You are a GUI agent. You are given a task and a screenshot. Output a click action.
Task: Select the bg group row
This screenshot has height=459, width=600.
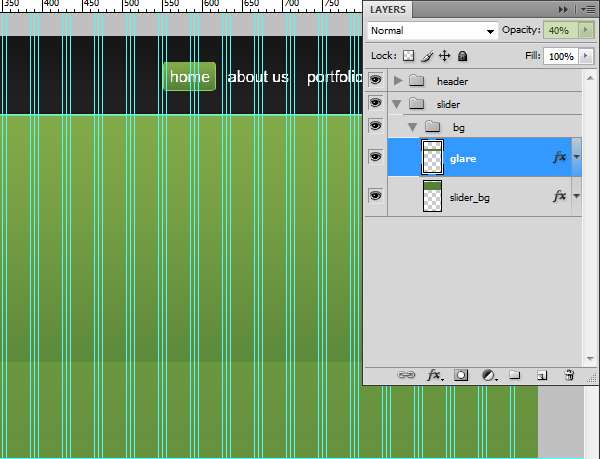point(484,127)
